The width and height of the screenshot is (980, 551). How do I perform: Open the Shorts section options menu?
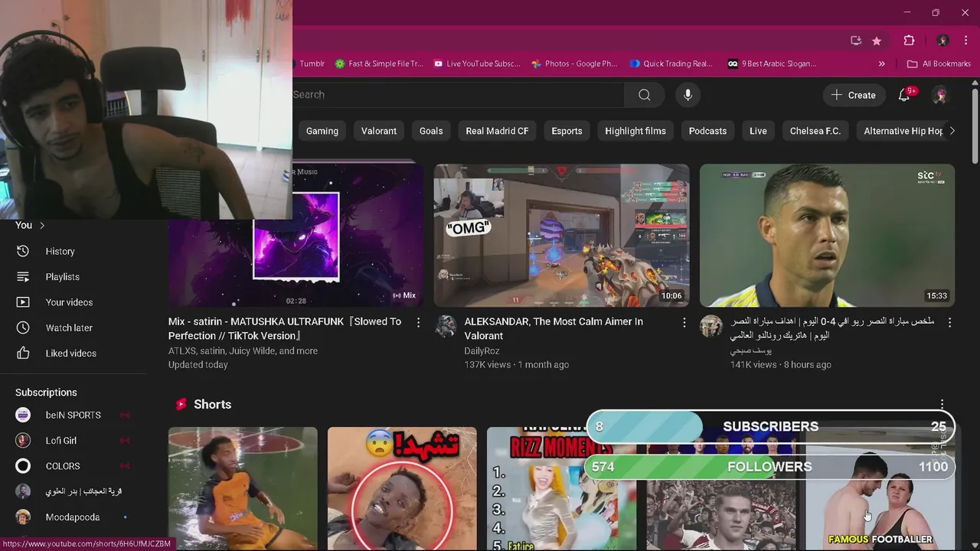942,404
